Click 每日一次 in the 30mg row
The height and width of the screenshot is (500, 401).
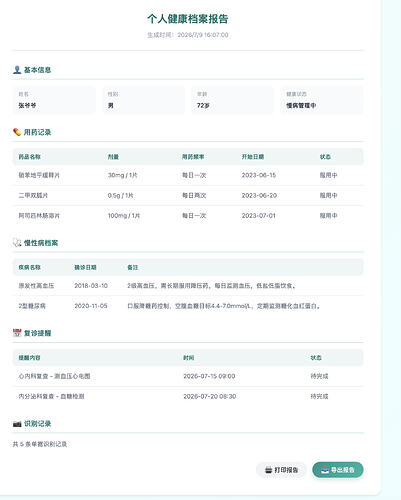(x=194, y=175)
